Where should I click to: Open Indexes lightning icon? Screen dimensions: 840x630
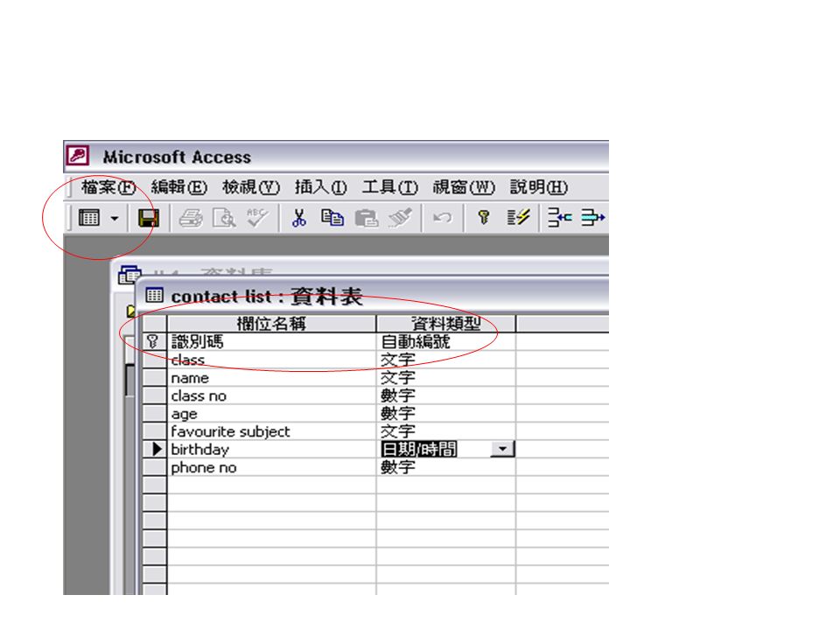click(518, 217)
